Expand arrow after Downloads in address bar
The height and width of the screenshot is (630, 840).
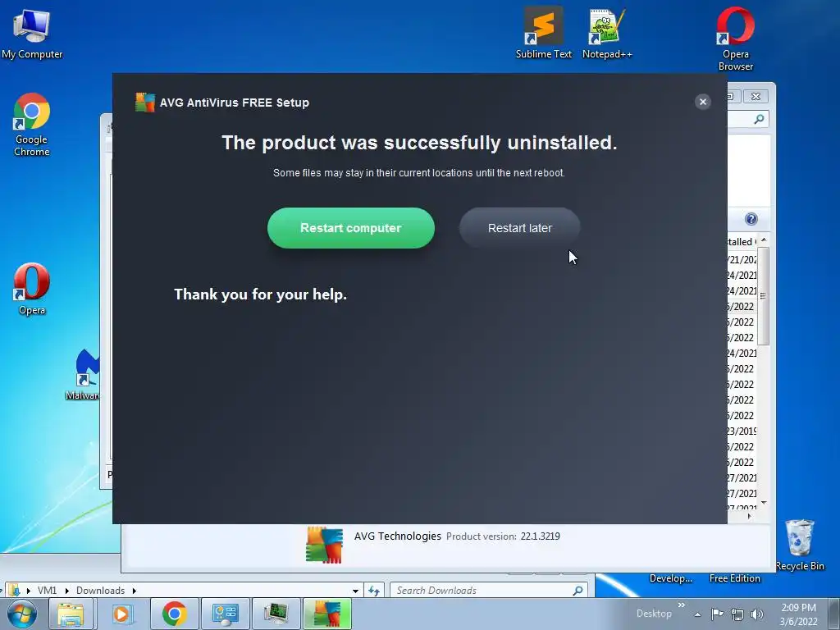click(x=134, y=591)
